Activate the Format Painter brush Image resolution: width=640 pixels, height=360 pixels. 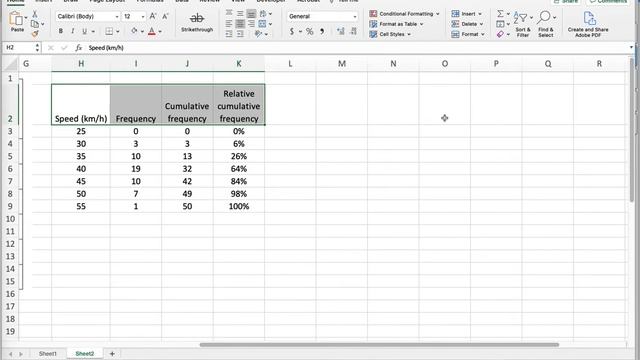tap(35, 34)
